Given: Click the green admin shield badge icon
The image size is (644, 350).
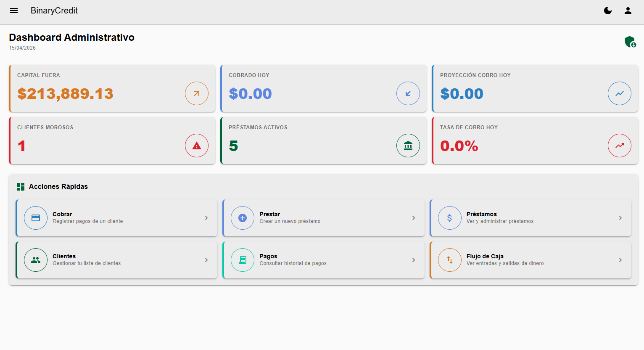Looking at the screenshot, I should (x=630, y=42).
